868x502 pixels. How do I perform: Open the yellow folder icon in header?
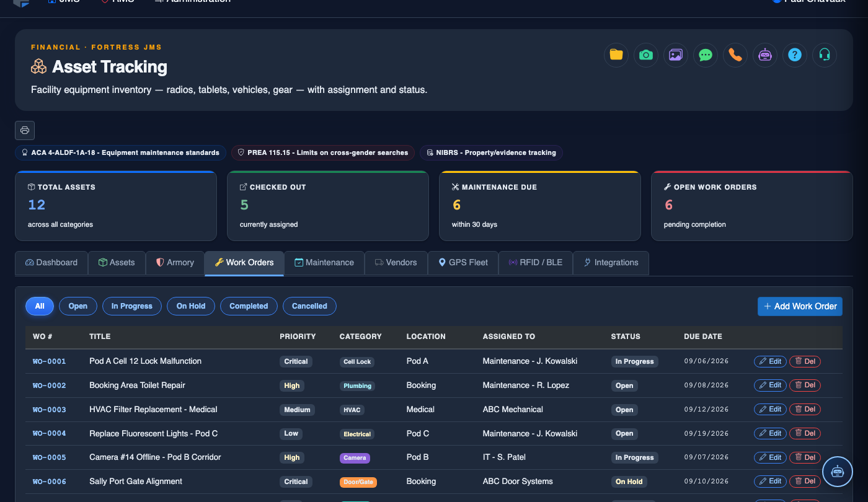click(616, 55)
